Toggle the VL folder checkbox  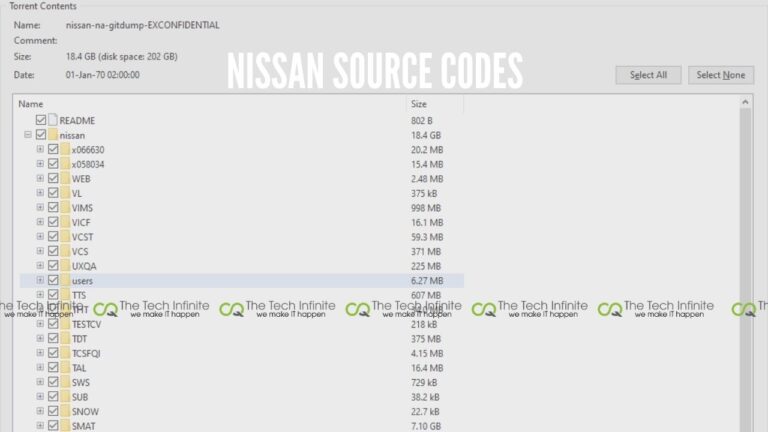pos(53,193)
